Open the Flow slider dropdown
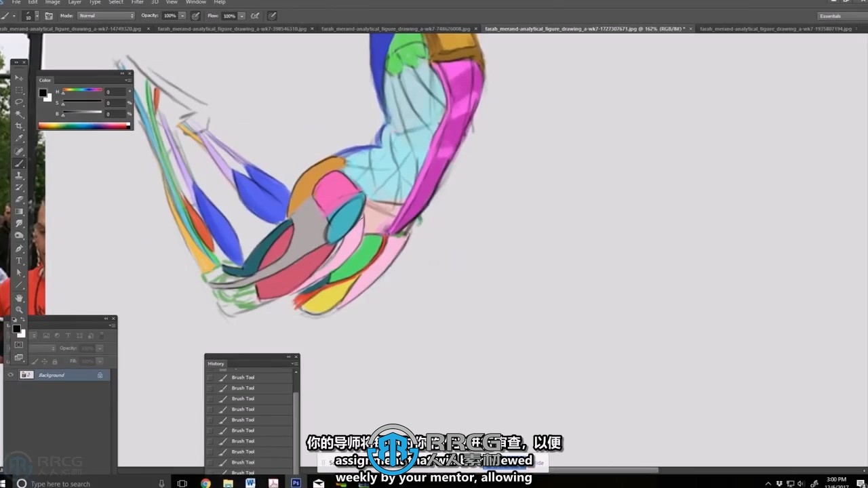868x488 pixels. pyautogui.click(x=241, y=16)
